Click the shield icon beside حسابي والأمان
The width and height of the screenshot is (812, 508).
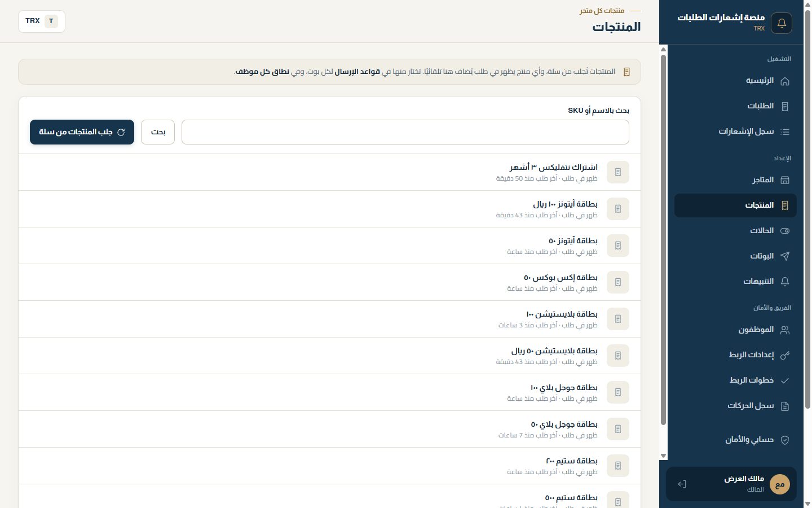[784, 440]
